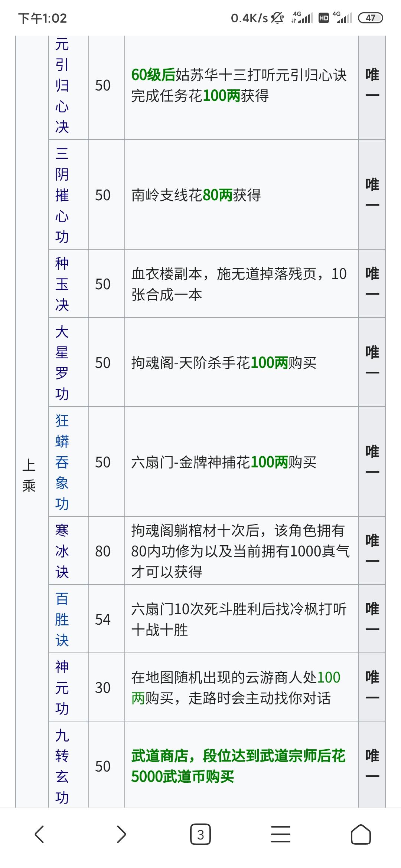
Task: Open the 元引归心决 link
Action: (62, 85)
